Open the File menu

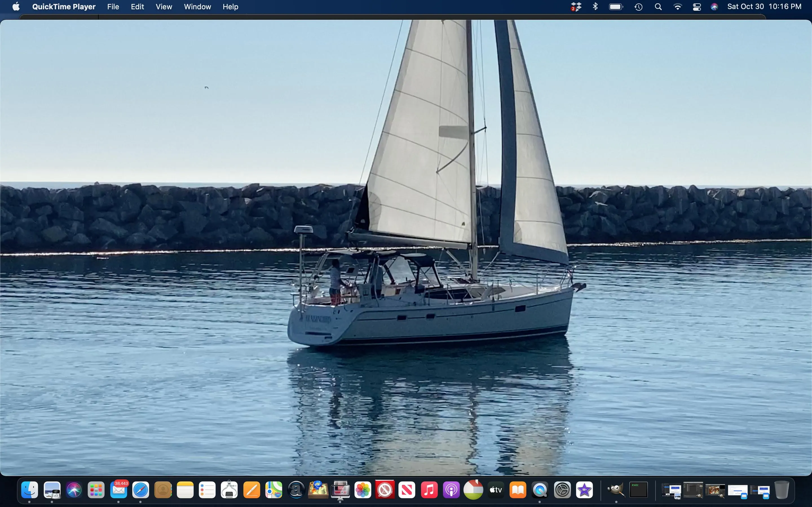tap(113, 7)
